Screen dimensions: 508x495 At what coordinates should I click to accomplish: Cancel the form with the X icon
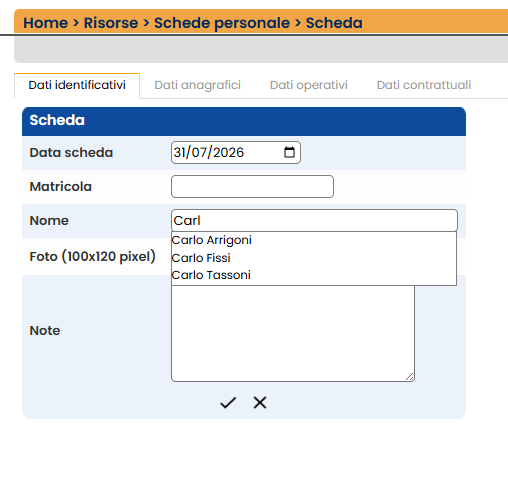[x=260, y=402]
